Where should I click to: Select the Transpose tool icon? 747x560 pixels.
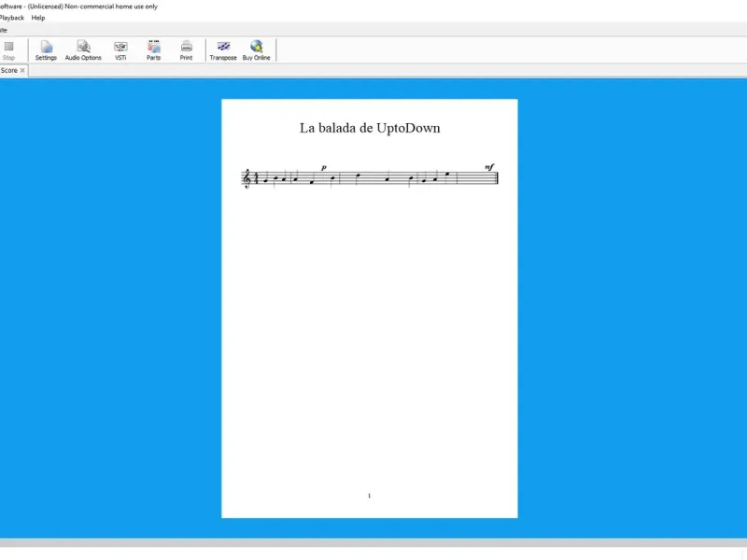(223, 50)
